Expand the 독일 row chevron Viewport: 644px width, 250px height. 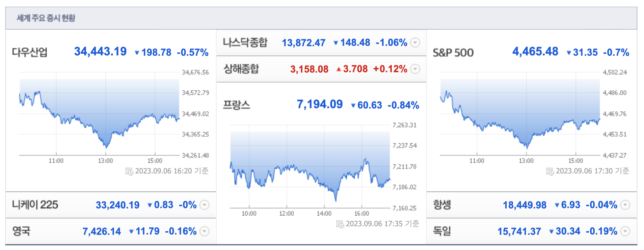pyautogui.click(x=625, y=231)
